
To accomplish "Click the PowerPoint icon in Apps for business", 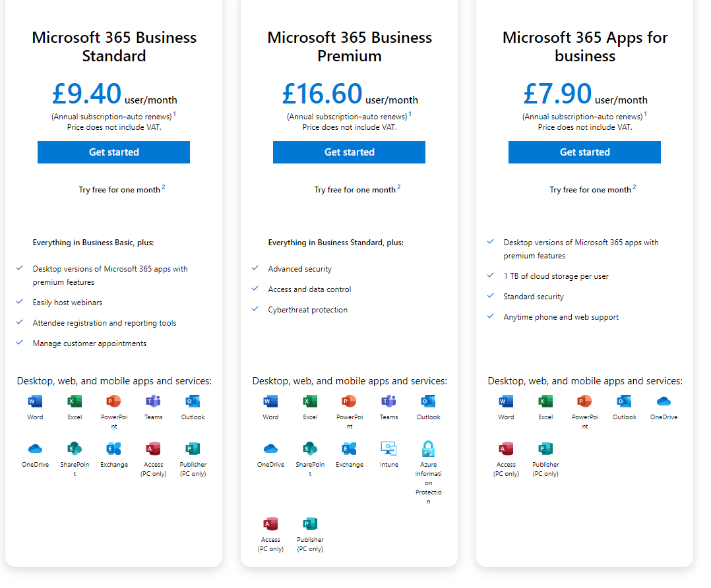I will 584,401.
